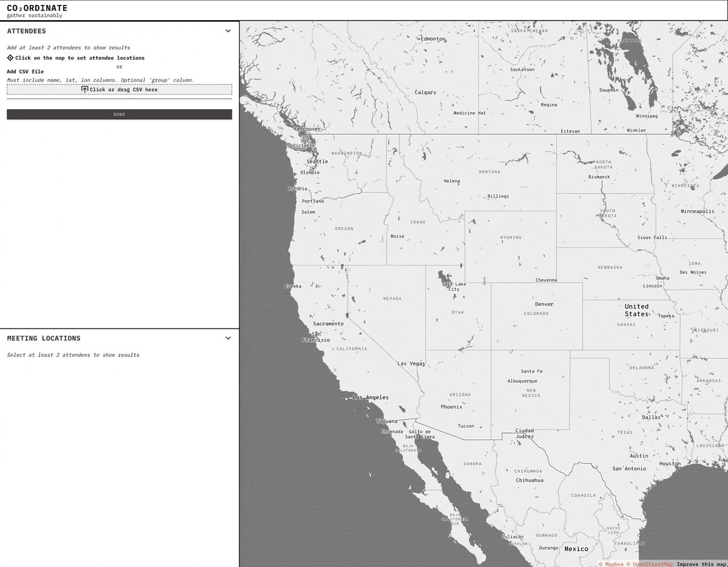Select Saskatoon on the map
Screen dimensions: 728x567
point(522,69)
